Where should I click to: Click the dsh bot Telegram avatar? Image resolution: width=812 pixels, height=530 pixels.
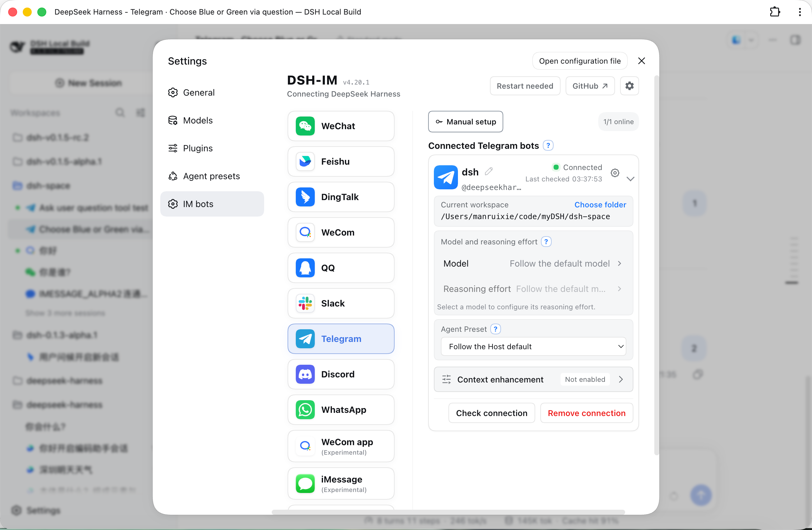coord(446,177)
